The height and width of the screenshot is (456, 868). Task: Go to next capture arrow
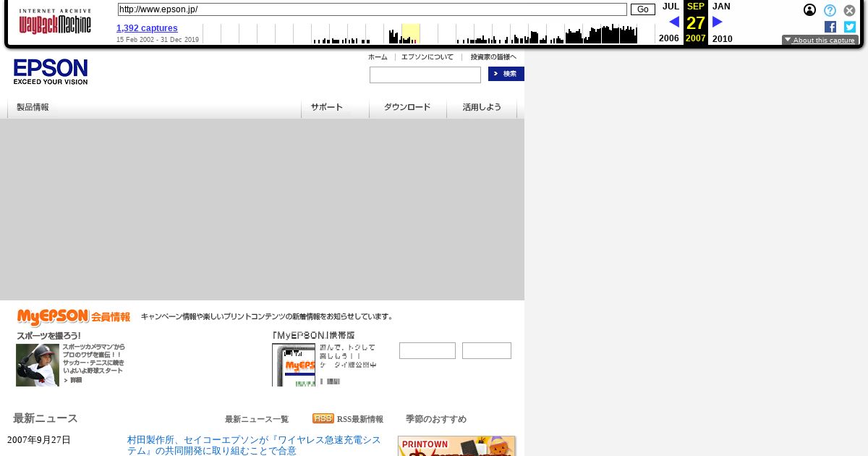pyautogui.click(x=718, y=22)
